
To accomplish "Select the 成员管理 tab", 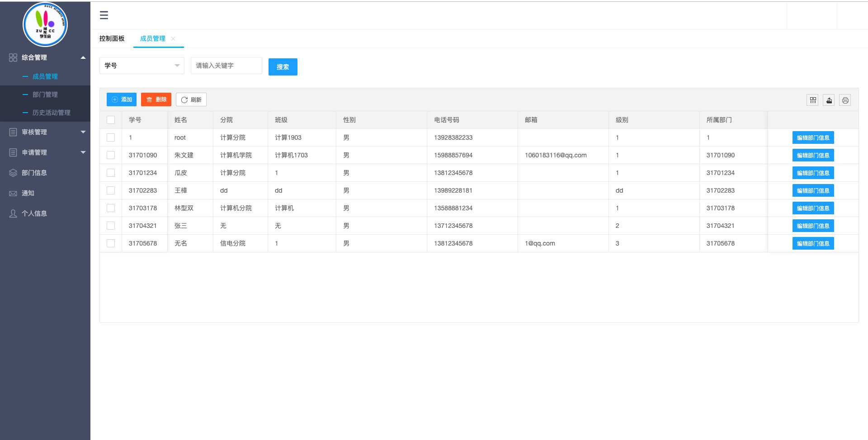I will [x=153, y=38].
